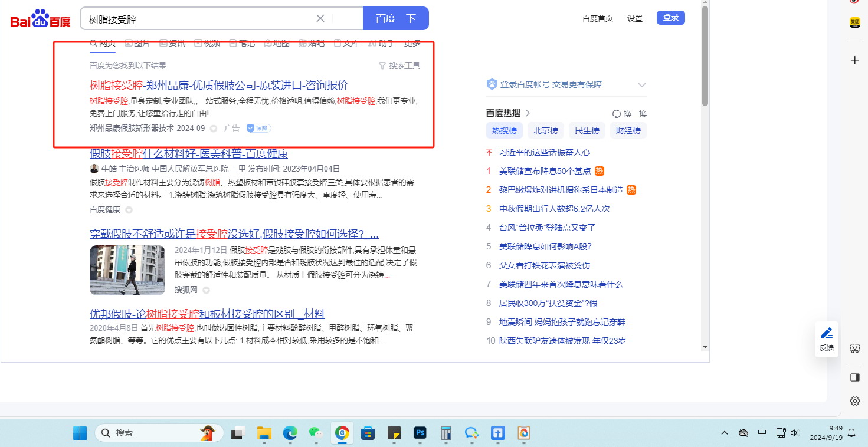The width and height of the screenshot is (868, 447).
Task: Open 搜索工具 filter options
Action: click(399, 65)
